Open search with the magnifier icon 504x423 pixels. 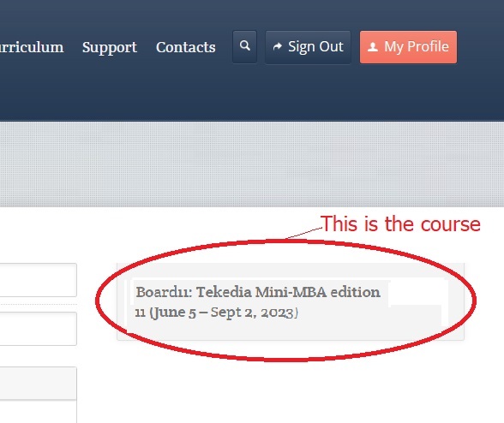tap(244, 47)
